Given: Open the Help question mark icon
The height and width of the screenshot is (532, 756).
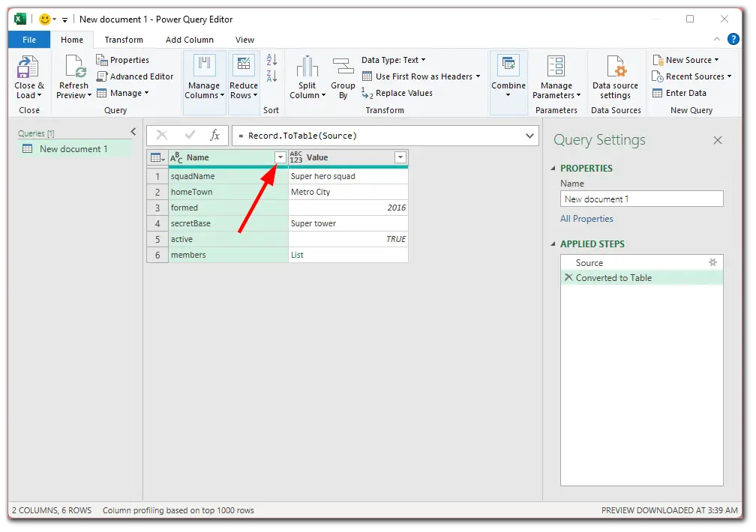Looking at the screenshot, I should (x=733, y=39).
